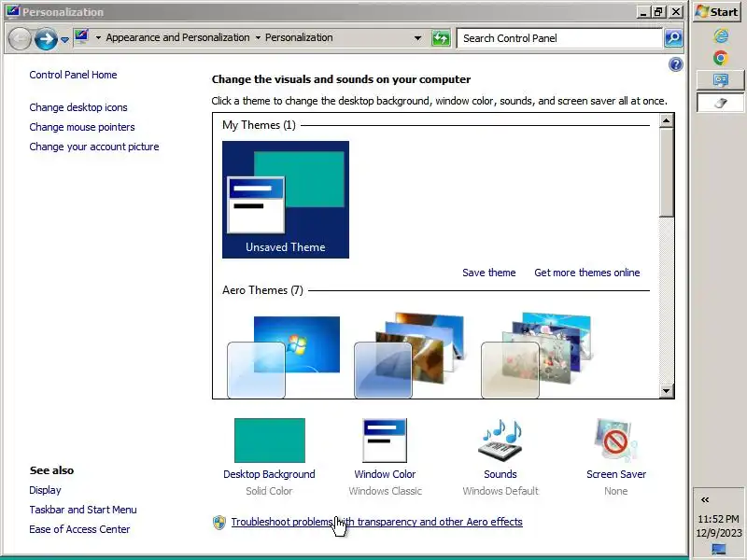Open Troubleshoot problems with transparency link

click(377, 522)
